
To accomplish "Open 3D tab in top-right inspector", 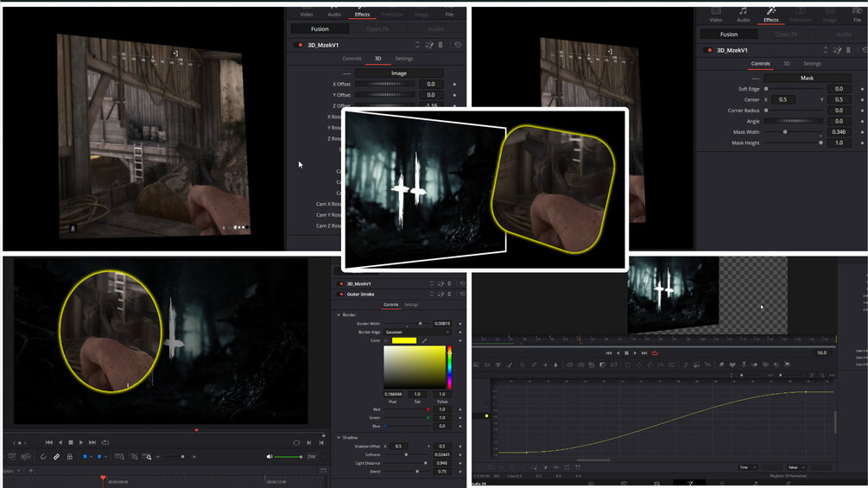I will click(x=787, y=63).
